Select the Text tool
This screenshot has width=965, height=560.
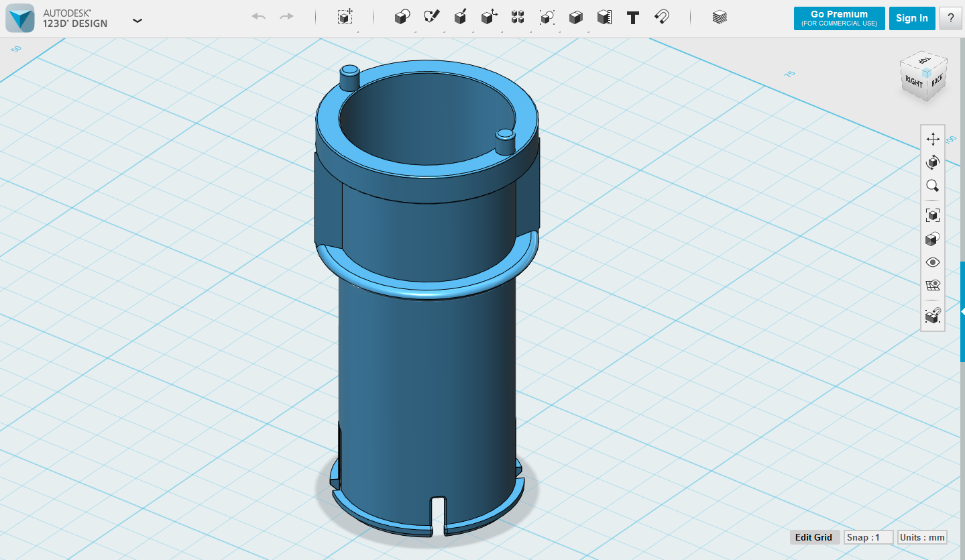pos(632,18)
